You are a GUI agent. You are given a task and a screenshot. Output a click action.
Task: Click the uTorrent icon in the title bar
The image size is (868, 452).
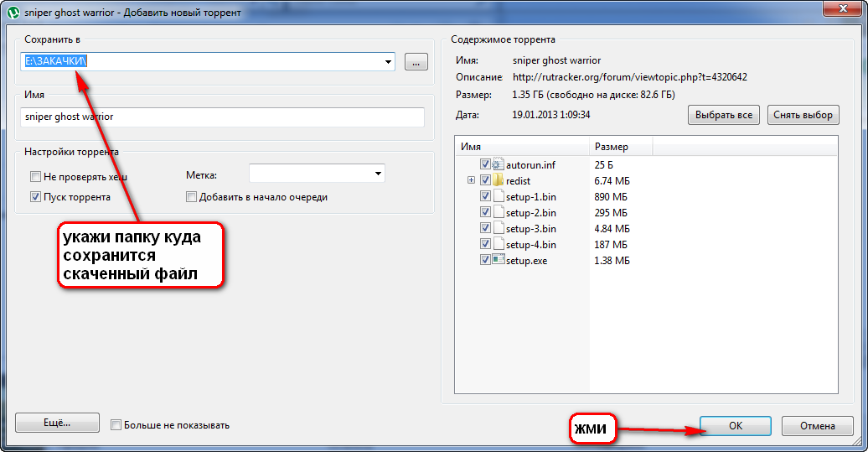tap(13, 13)
